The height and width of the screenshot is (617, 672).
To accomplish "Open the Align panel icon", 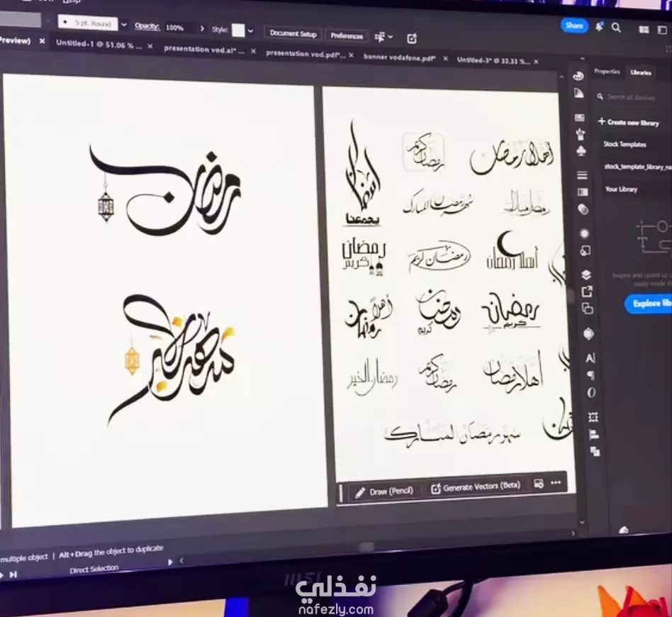I will coord(594,434).
